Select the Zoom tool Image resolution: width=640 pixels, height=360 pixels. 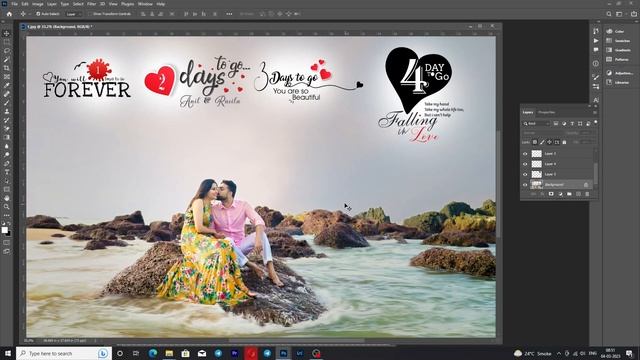(x=7, y=207)
